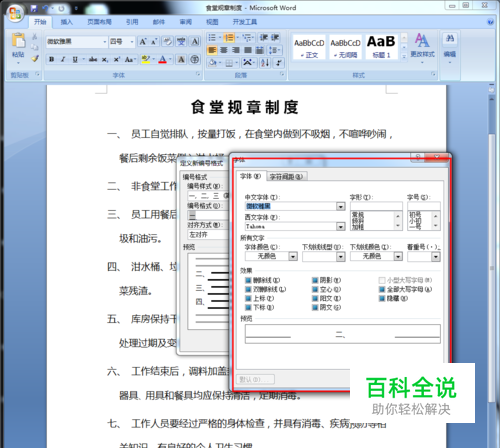Click the shading paint bucket button

212,62
